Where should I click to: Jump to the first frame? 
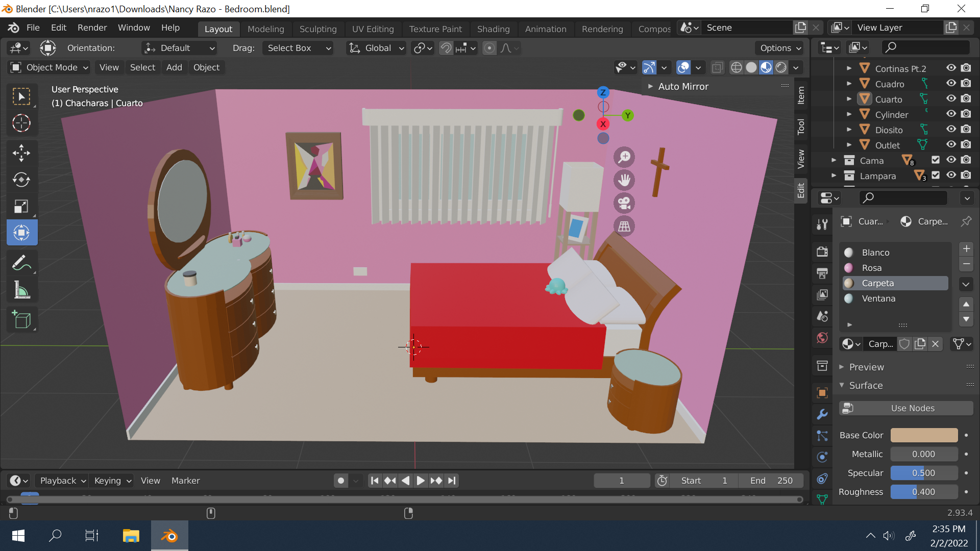pyautogui.click(x=375, y=481)
